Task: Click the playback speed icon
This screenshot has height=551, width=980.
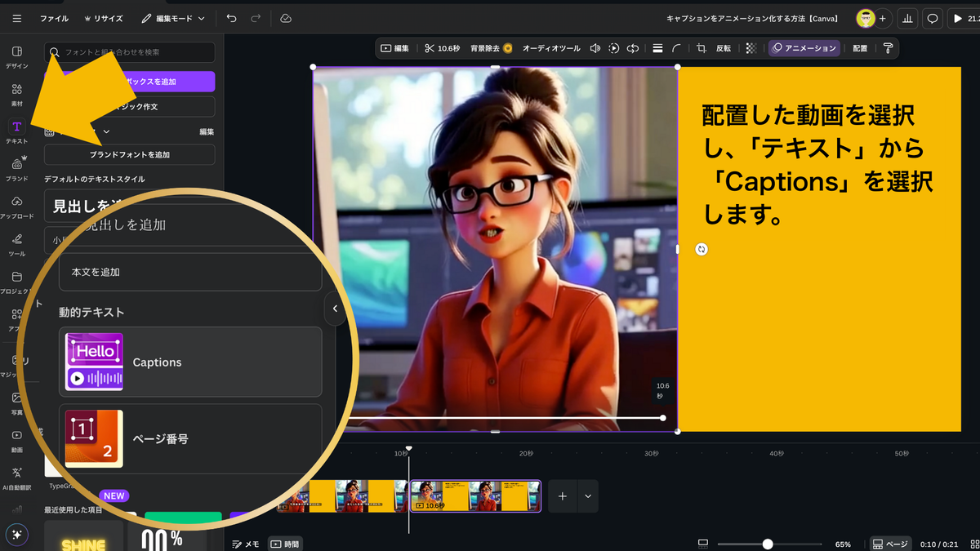Action: tap(614, 48)
